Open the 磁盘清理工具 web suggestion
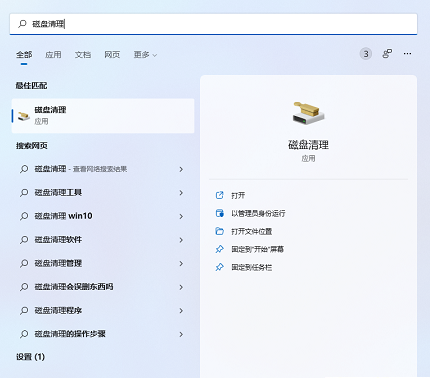The height and width of the screenshot is (378, 430). (x=103, y=193)
